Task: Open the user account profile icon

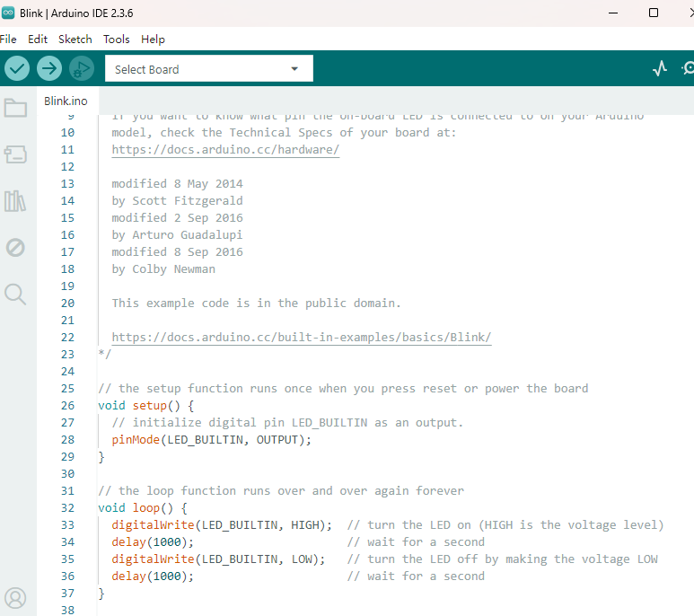Action: coord(15,598)
